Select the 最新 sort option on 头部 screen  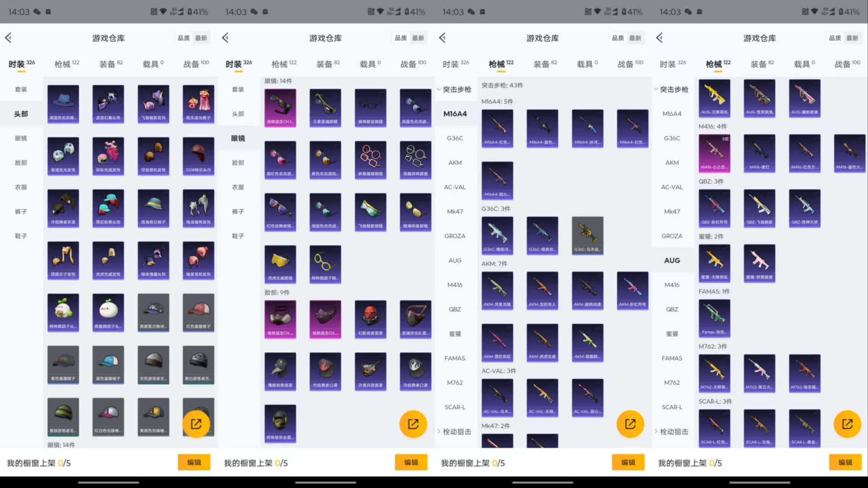201,38
